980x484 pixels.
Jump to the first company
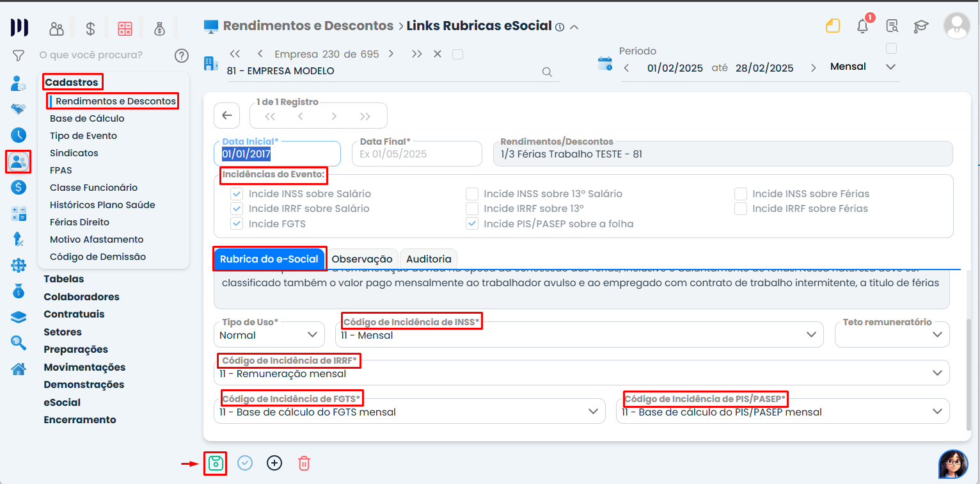tap(235, 54)
